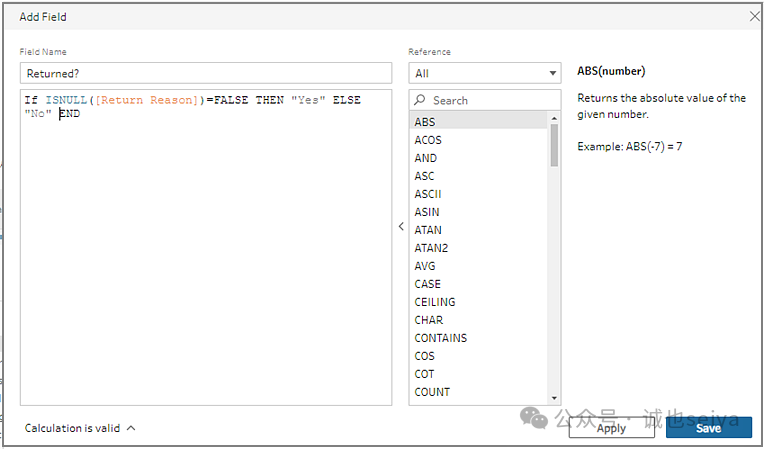This screenshot has height=449, width=764.
Task: Click the [Return Reason] field in the formula
Action: click(x=147, y=100)
